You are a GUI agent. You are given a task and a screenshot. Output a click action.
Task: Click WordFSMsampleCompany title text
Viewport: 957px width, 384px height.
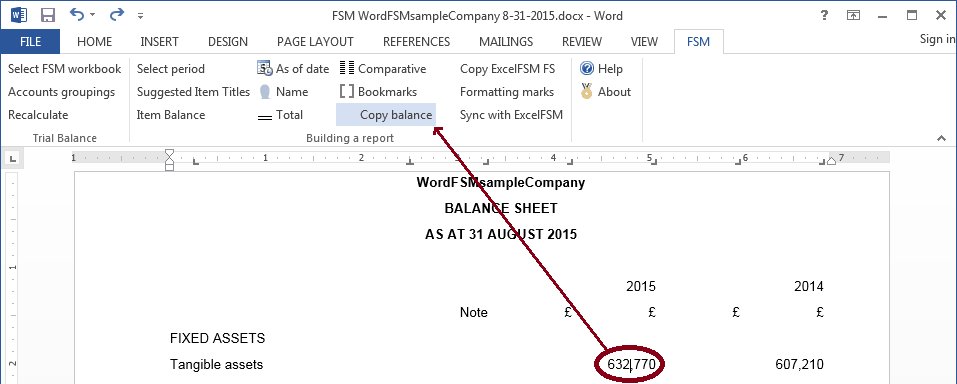500,183
